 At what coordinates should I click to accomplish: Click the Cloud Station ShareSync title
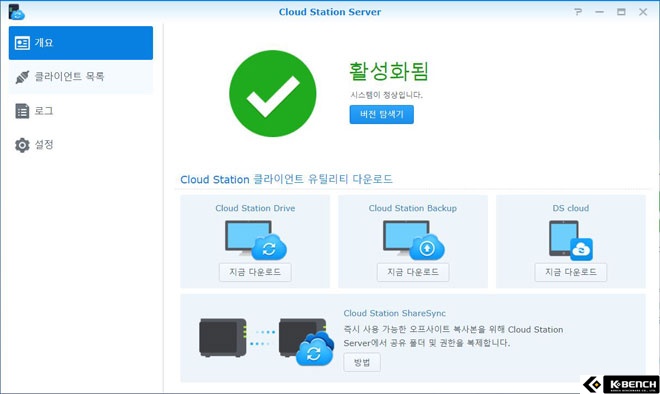[x=394, y=313]
